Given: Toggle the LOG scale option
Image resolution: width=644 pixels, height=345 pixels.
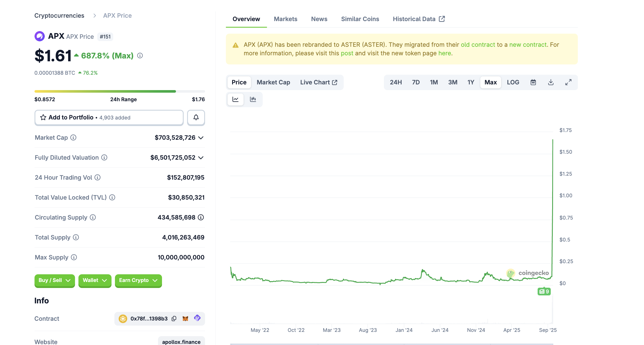Looking at the screenshot, I should (513, 82).
